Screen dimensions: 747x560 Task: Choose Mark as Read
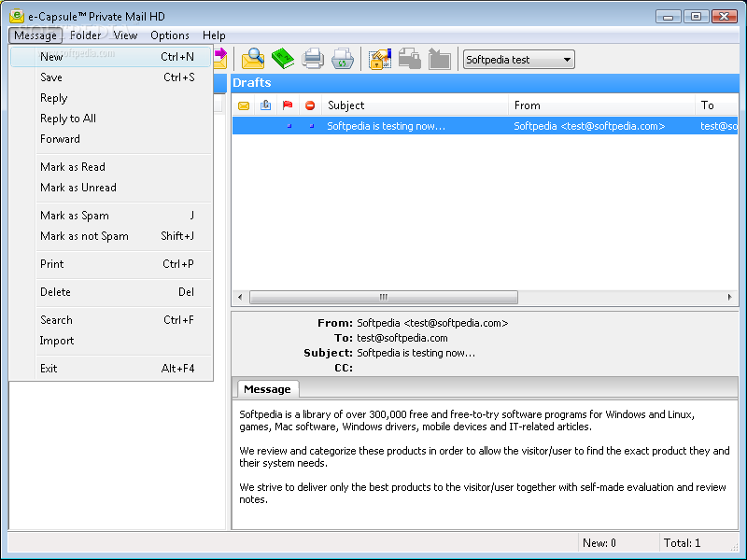click(110, 167)
